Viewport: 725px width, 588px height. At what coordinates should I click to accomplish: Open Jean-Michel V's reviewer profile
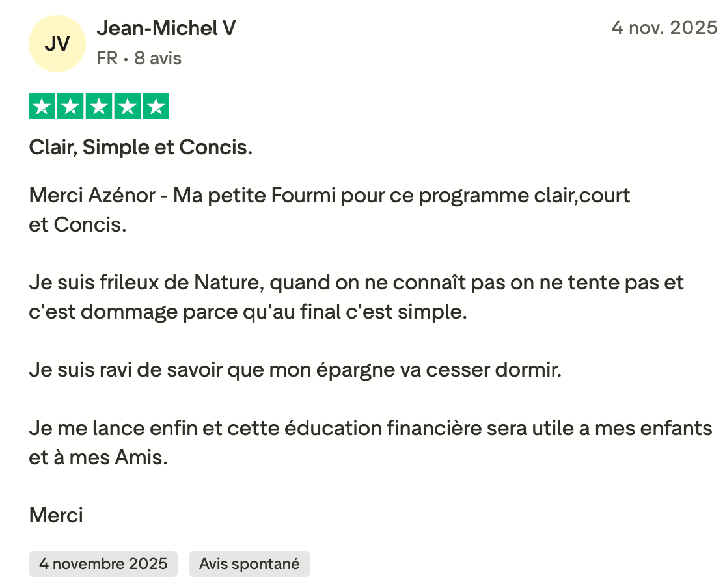click(x=166, y=28)
